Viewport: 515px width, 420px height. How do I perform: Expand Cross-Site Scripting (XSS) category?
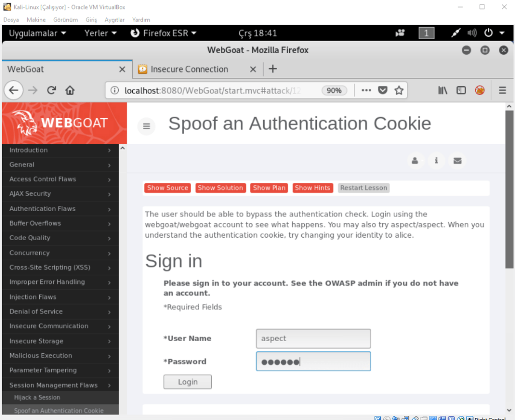(x=59, y=267)
